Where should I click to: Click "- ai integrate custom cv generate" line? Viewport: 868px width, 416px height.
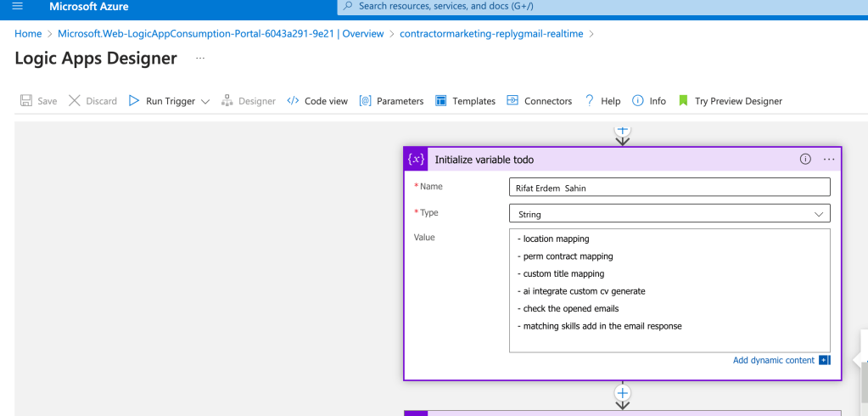coord(581,291)
